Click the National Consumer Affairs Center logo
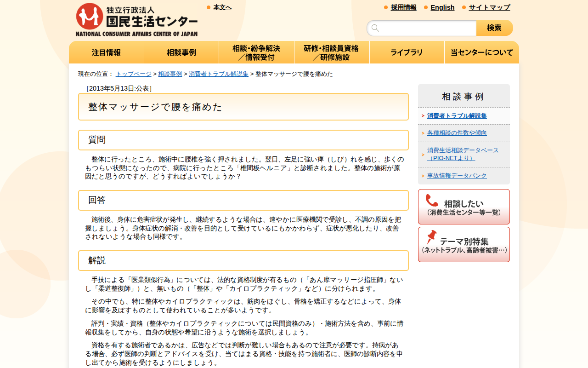 (x=136, y=20)
